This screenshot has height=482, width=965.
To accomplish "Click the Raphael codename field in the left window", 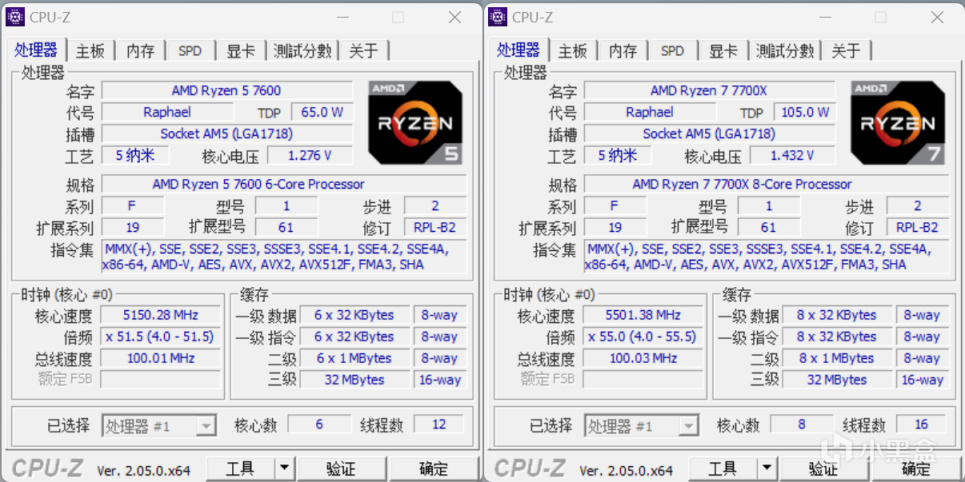I will click(167, 112).
